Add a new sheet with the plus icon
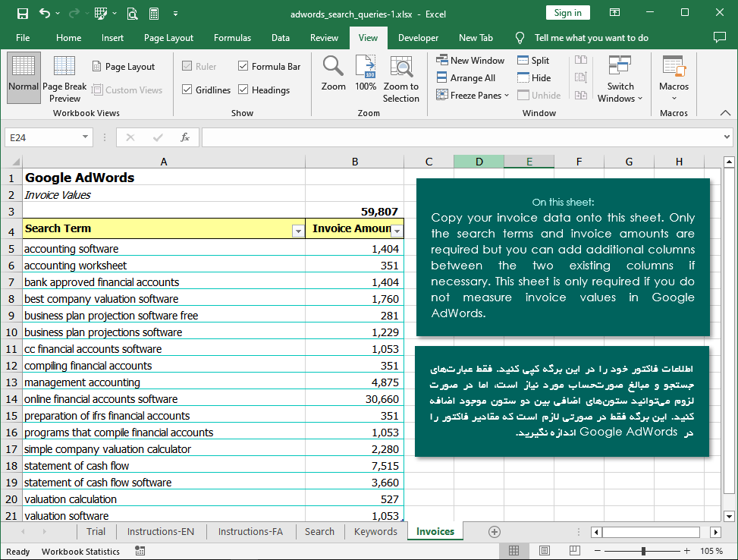This screenshot has width=738, height=560. tap(495, 532)
